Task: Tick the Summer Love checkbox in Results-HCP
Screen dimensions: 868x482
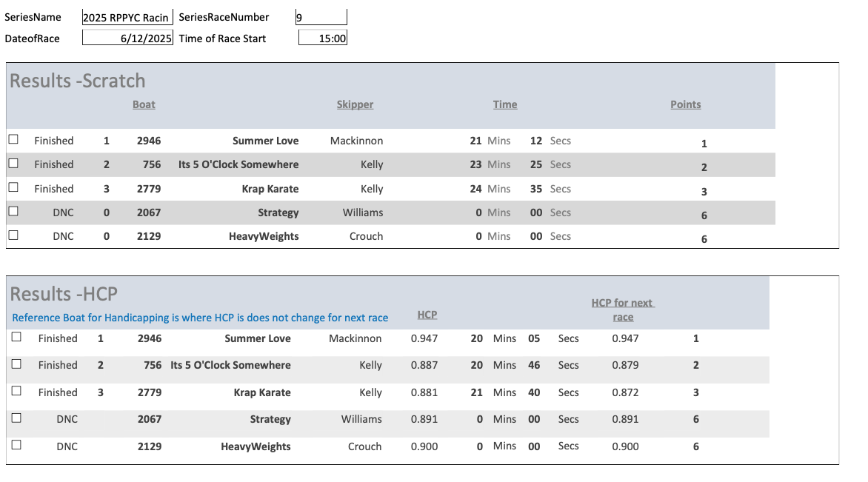Action: tap(16, 337)
